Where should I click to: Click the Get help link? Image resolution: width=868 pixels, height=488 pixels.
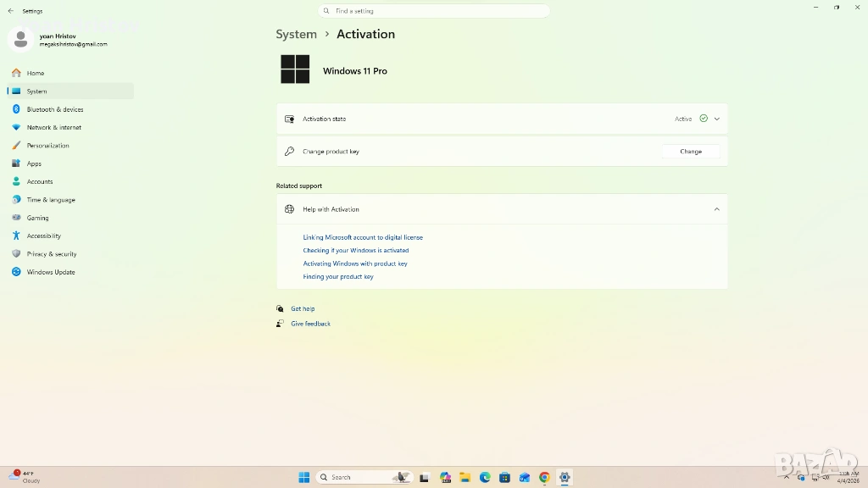(303, 308)
